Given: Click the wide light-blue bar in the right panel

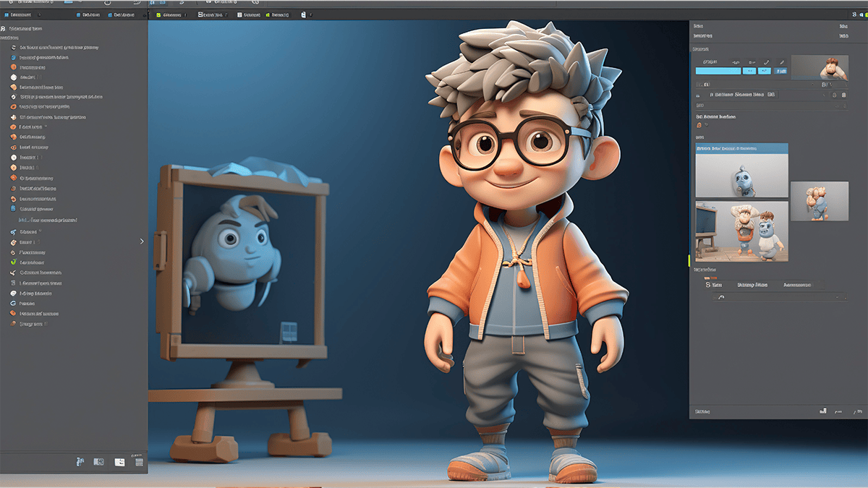Looking at the screenshot, I should (x=718, y=71).
